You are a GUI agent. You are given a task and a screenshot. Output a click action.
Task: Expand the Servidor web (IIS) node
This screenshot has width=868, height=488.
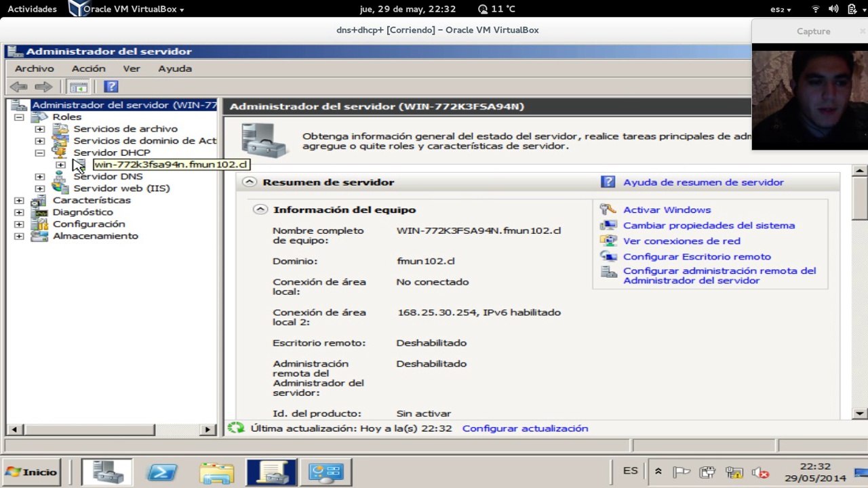pyautogui.click(x=40, y=188)
